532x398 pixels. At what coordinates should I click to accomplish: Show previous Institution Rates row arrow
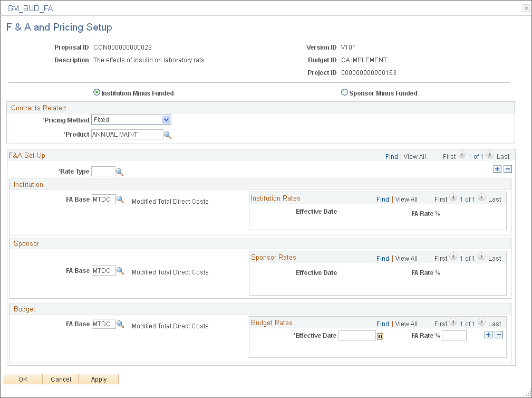pos(453,197)
